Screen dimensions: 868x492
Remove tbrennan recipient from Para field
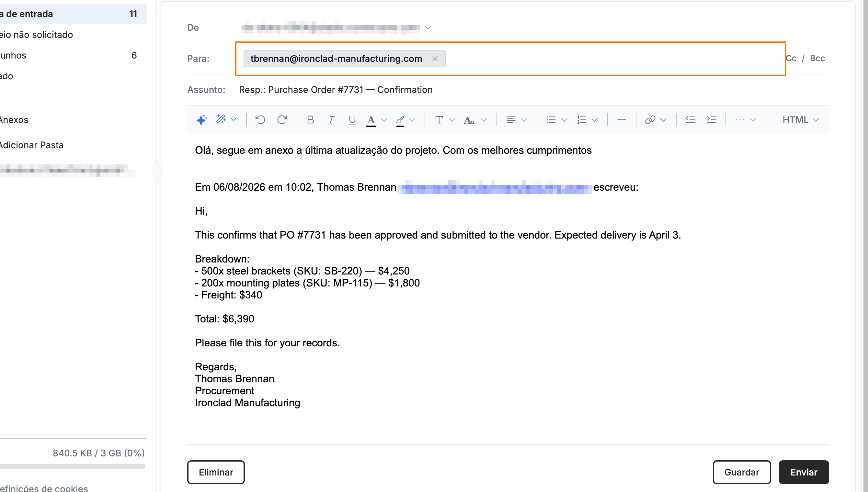[435, 59]
